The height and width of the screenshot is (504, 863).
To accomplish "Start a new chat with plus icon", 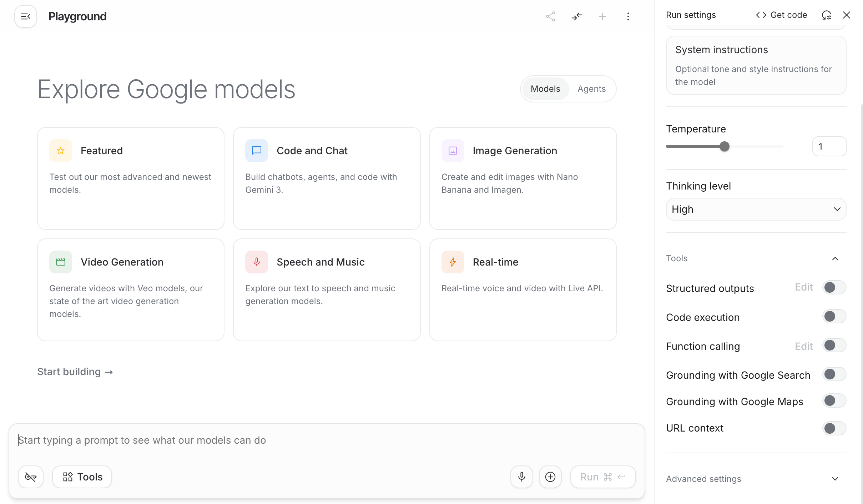I will (x=602, y=16).
